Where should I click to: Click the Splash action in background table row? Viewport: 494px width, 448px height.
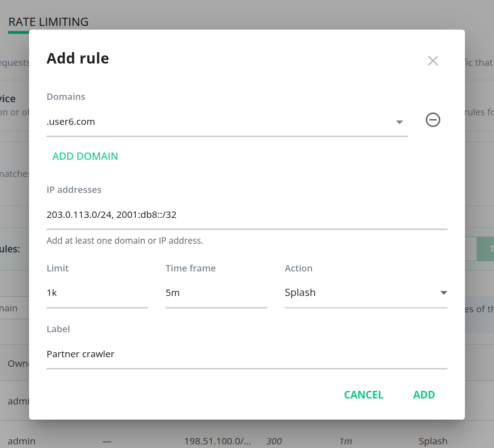[433, 441]
